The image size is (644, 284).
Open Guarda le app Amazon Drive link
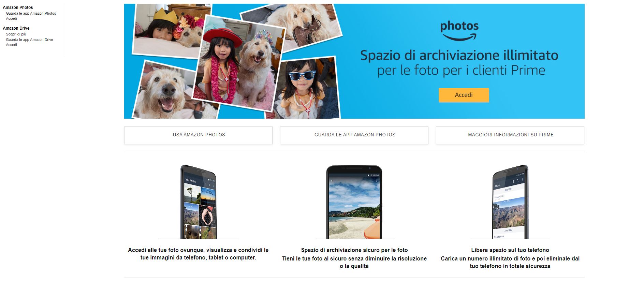pyautogui.click(x=30, y=40)
